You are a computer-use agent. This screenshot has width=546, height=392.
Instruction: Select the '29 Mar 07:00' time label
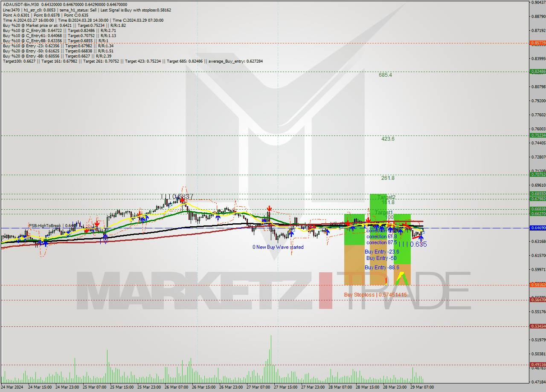[x=422, y=387]
